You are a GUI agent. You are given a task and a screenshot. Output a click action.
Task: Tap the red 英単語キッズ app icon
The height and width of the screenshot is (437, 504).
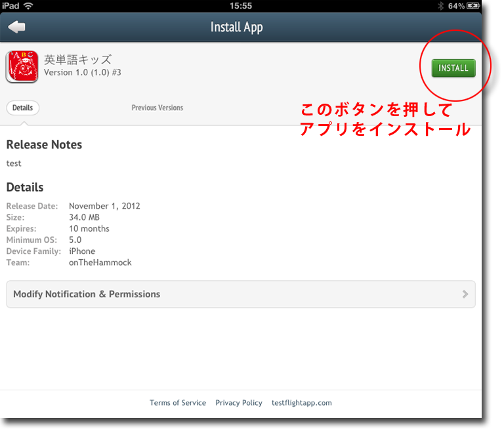[21, 67]
